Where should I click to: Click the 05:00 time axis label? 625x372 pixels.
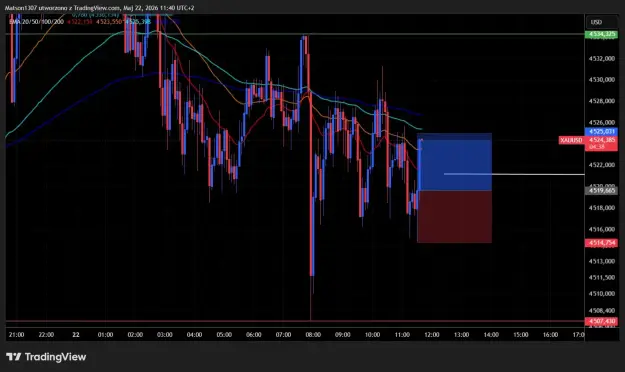tap(224, 335)
